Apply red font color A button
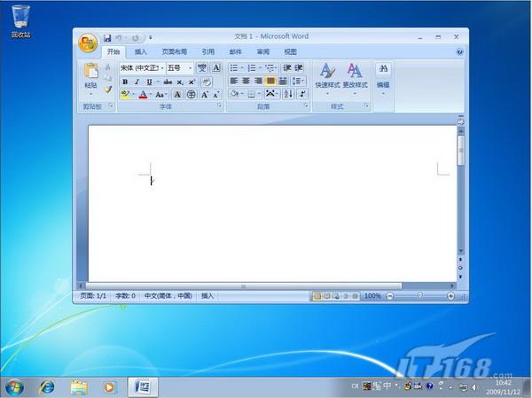The width and height of the screenshot is (532, 398). (x=143, y=95)
